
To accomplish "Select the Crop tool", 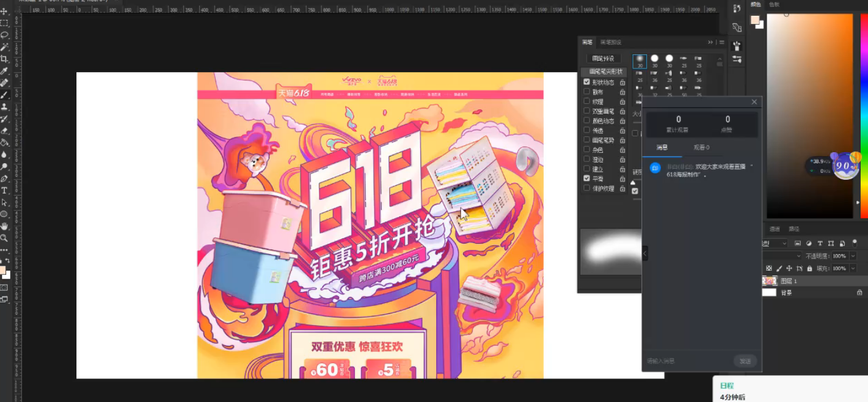I will point(4,59).
